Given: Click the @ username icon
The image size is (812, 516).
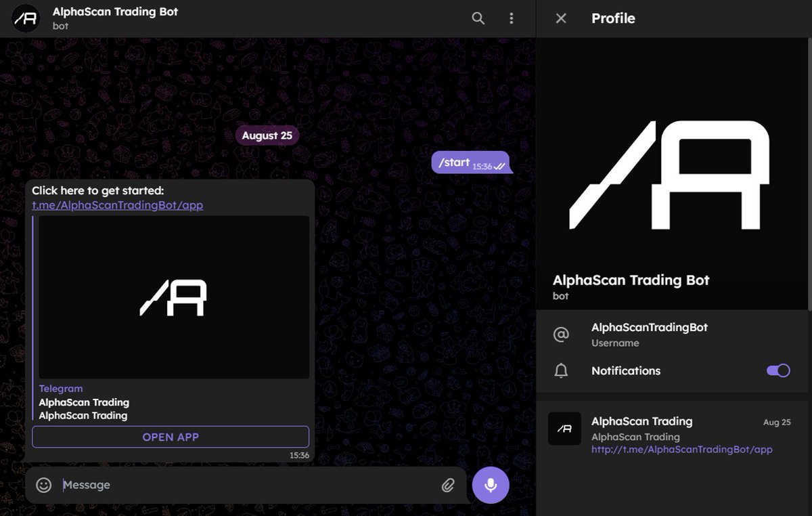Looking at the screenshot, I should [x=561, y=335].
